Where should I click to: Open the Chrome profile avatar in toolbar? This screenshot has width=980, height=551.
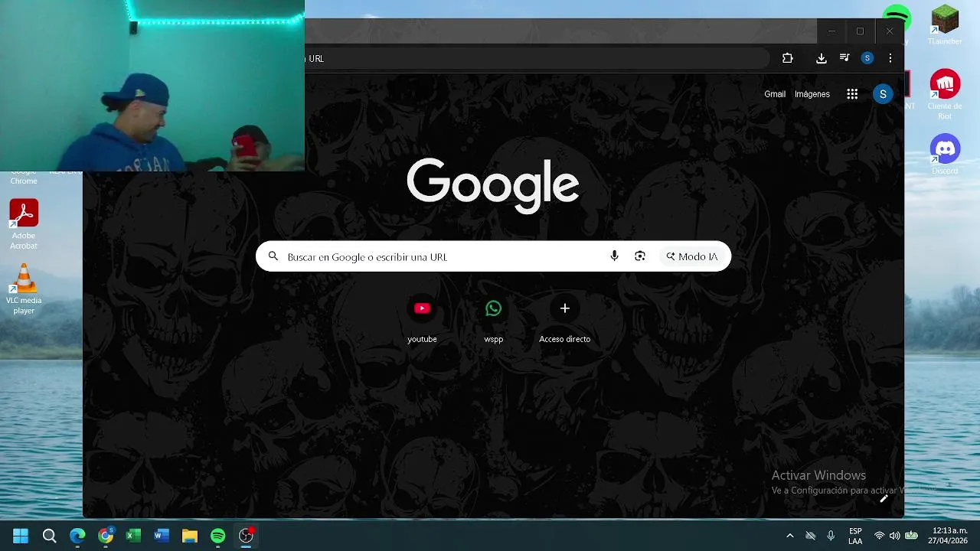click(867, 58)
